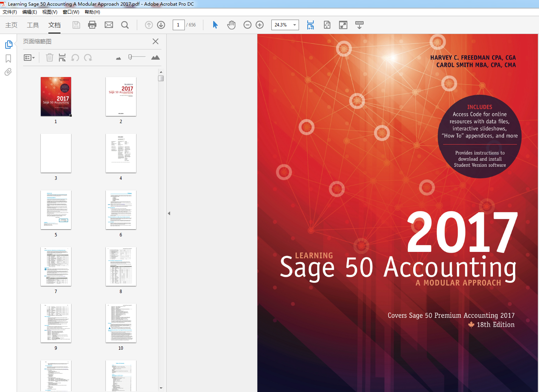Viewport: 539px width, 392px height.
Task: Select page 8 thumbnail
Action: click(121, 267)
